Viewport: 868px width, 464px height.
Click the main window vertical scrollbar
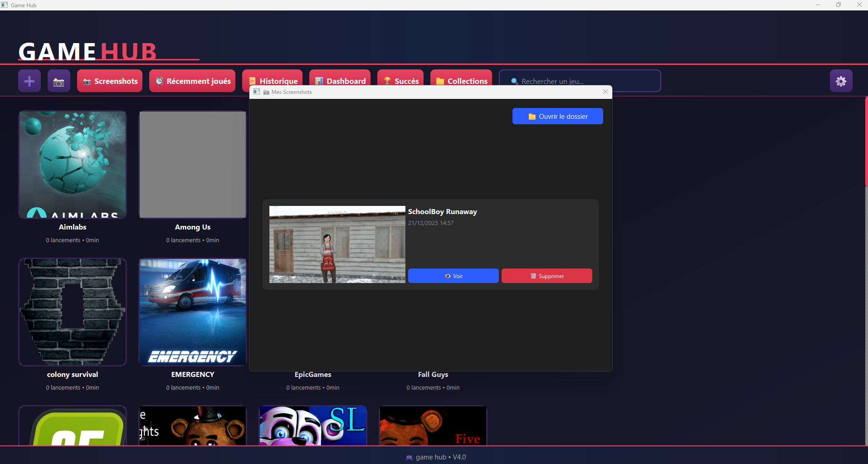click(x=866, y=141)
